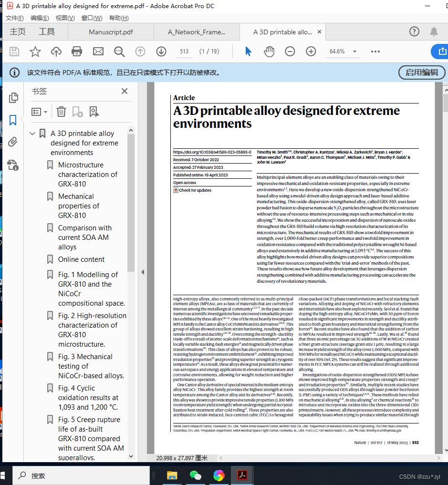Screen dimensions: 448x485
Task: Go to the 主页 home tab
Action: [18, 31]
